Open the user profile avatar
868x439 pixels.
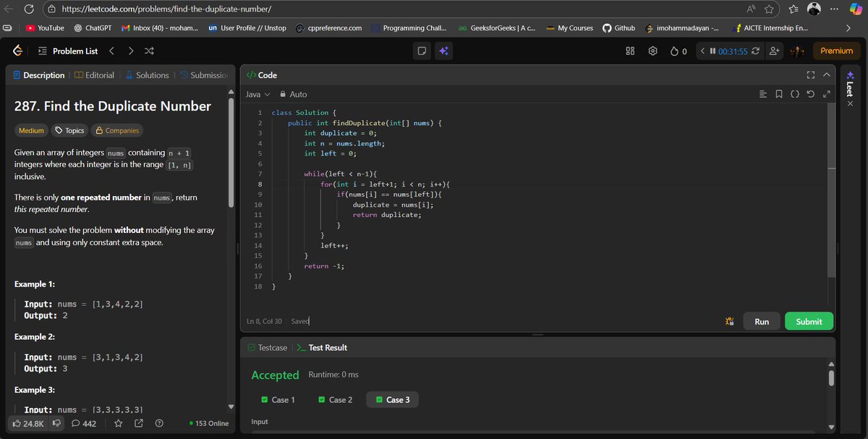click(x=797, y=51)
